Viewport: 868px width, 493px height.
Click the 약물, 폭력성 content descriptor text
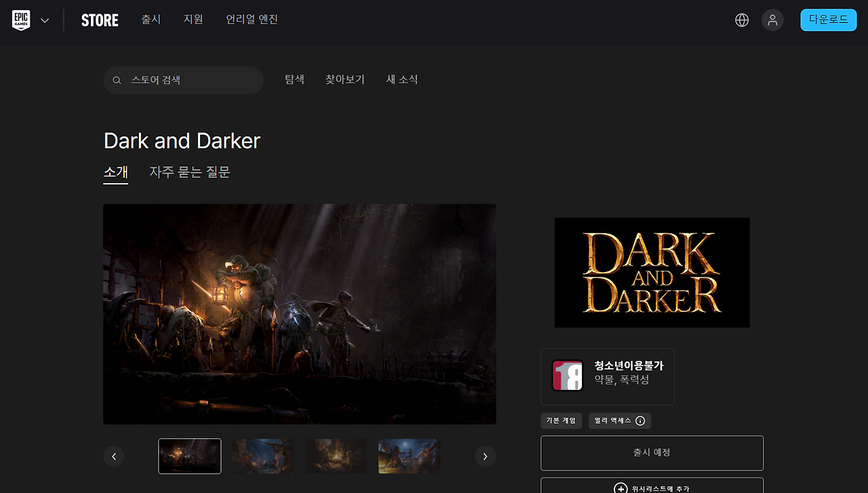(x=622, y=380)
